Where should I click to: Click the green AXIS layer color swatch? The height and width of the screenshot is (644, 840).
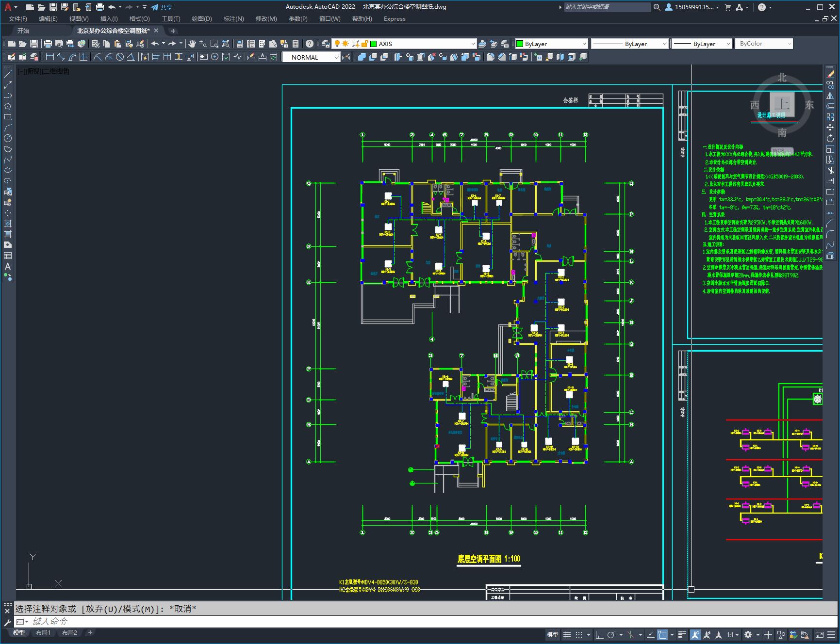pyautogui.click(x=373, y=44)
